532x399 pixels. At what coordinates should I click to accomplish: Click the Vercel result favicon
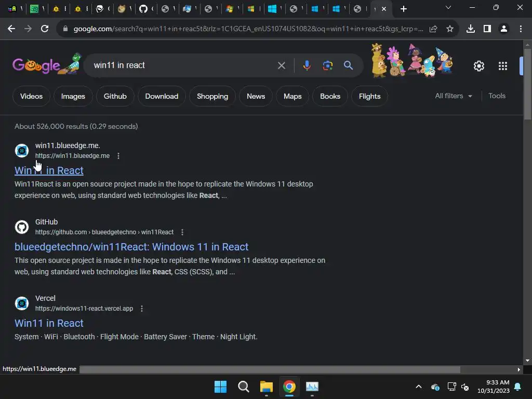[x=22, y=303]
